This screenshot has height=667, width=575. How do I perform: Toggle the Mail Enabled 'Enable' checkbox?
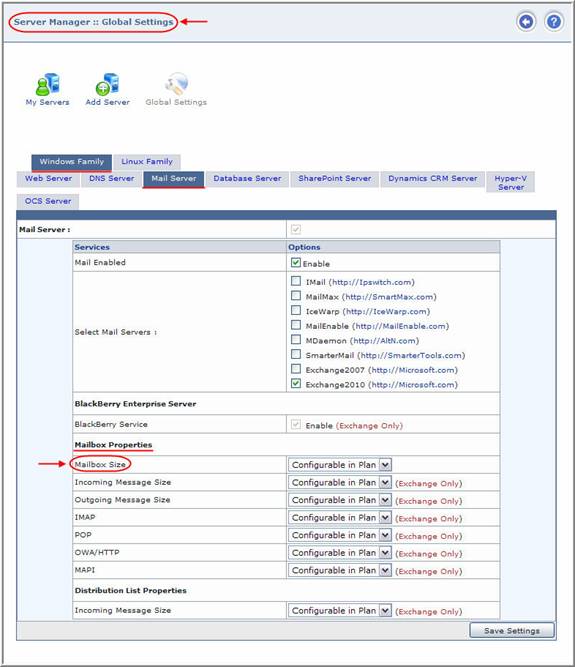coord(296,263)
